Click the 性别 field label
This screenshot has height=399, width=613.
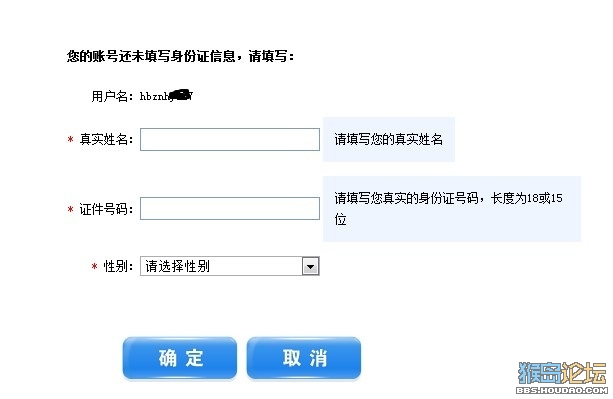(x=118, y=266)
